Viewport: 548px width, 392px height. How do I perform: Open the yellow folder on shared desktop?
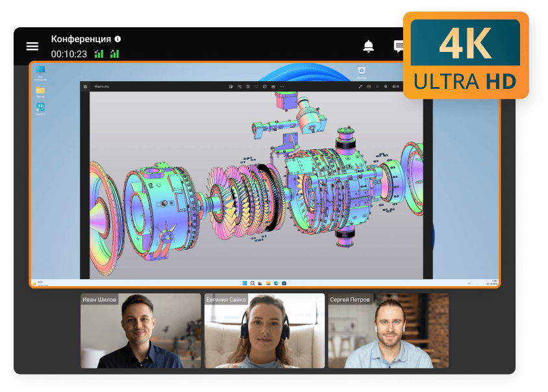pos(40,90)
